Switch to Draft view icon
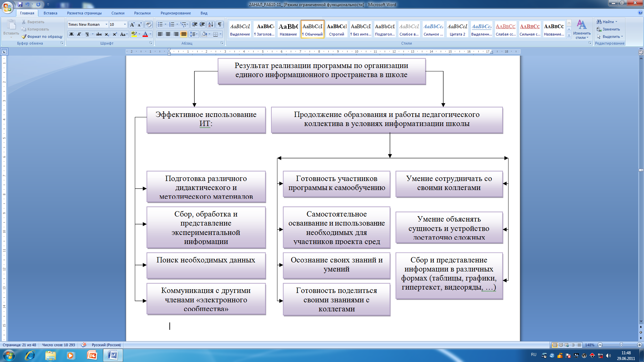644x362 pixels. 579,345
